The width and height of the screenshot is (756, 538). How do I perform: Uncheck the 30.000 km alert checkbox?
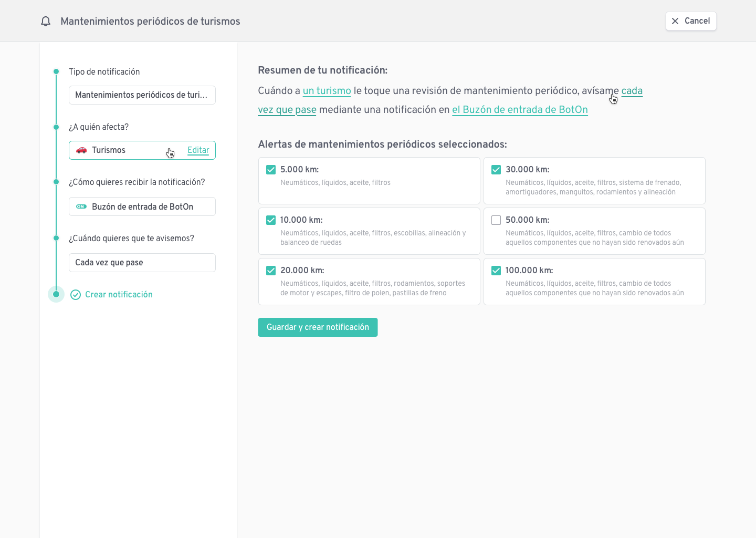(496, 169)
